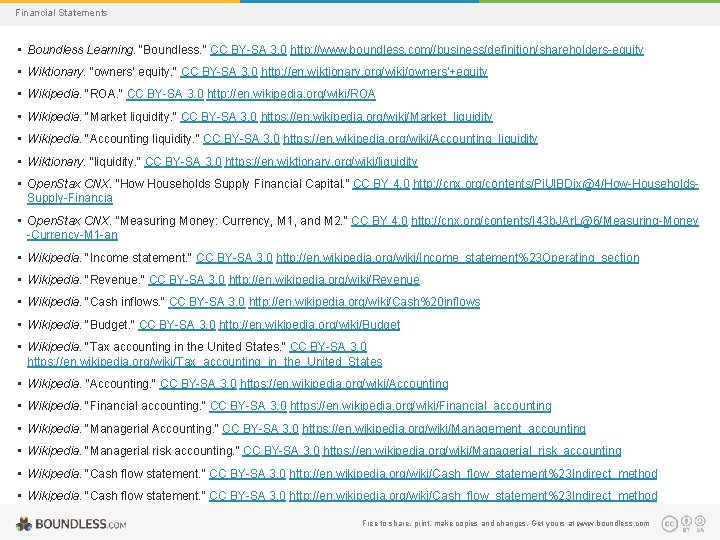Click the "Financial Statements" header title

pos(61,13)
